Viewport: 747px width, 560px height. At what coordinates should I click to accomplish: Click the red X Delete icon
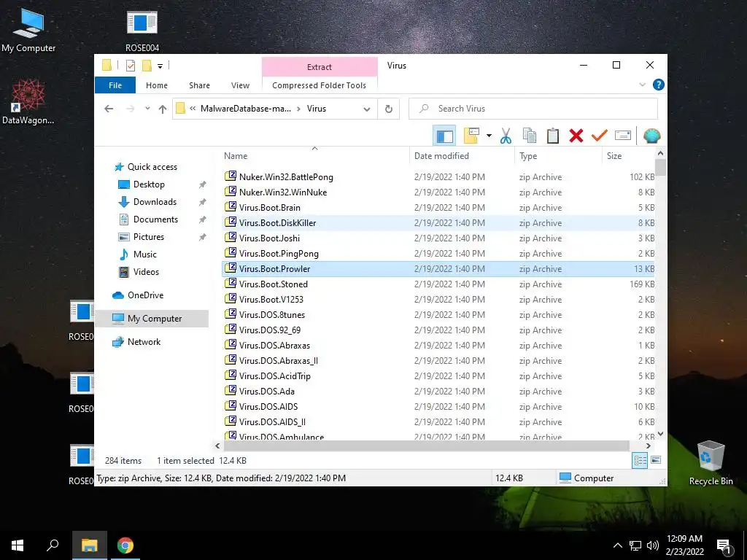click(576, 136)
